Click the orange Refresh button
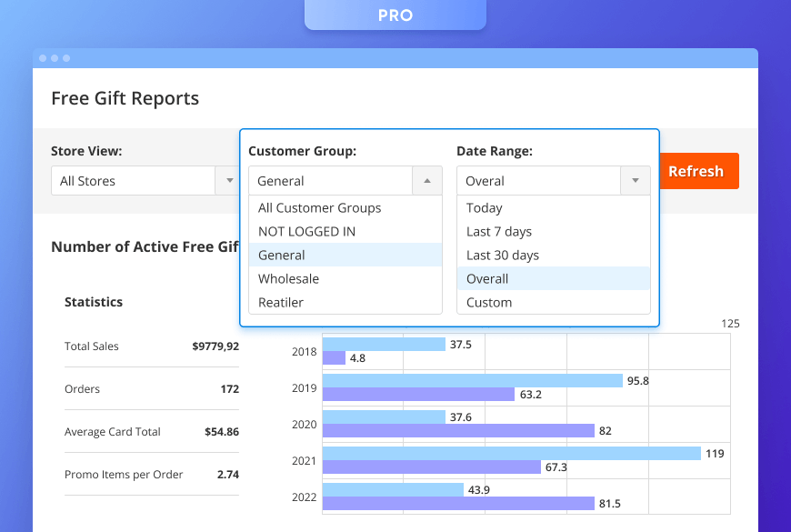 pyautogui.click(x=696, y=171)
